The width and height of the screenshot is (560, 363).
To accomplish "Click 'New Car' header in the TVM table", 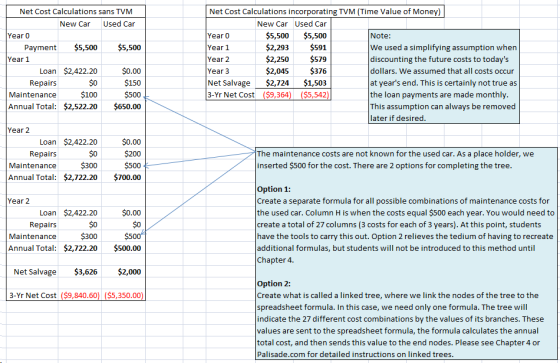I will pyautogui.click(x=272, y=24).
